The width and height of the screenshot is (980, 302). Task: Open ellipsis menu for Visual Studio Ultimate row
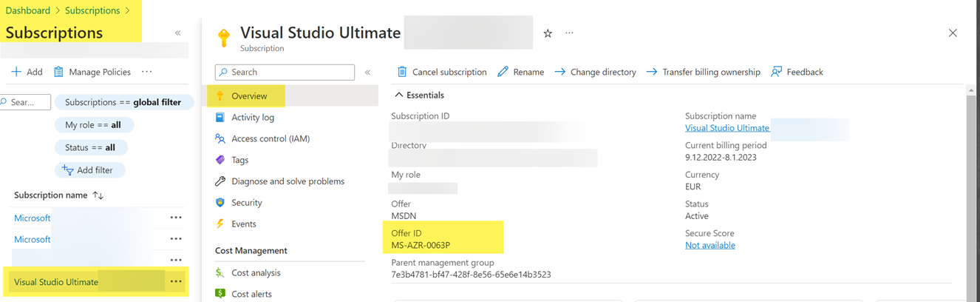tap(176, 282)
